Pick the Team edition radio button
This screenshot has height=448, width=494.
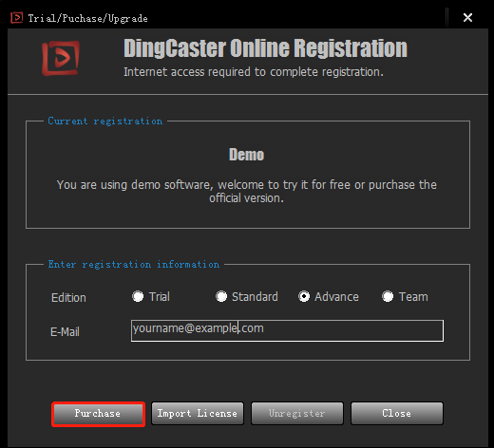coord(388,296)
